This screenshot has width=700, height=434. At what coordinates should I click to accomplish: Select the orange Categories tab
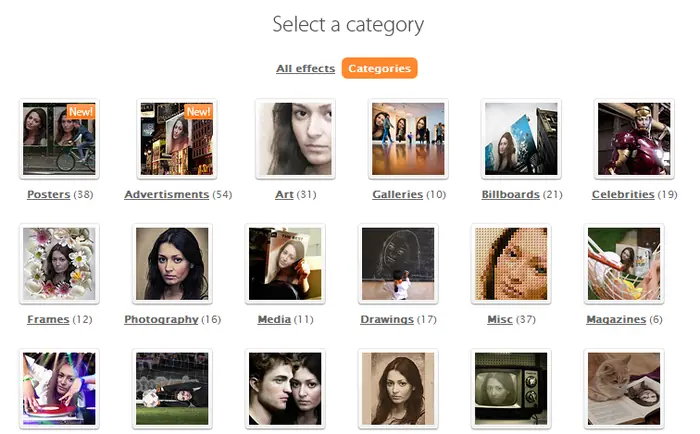379,68
